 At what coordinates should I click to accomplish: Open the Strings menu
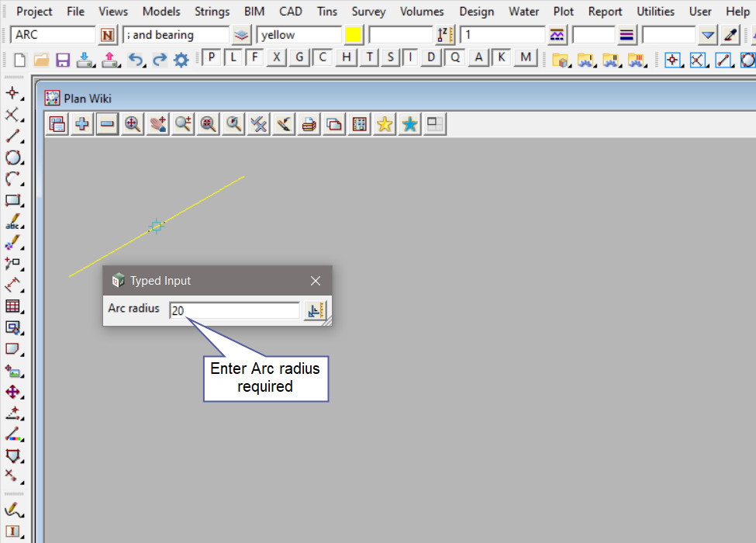tap(212, 12)
